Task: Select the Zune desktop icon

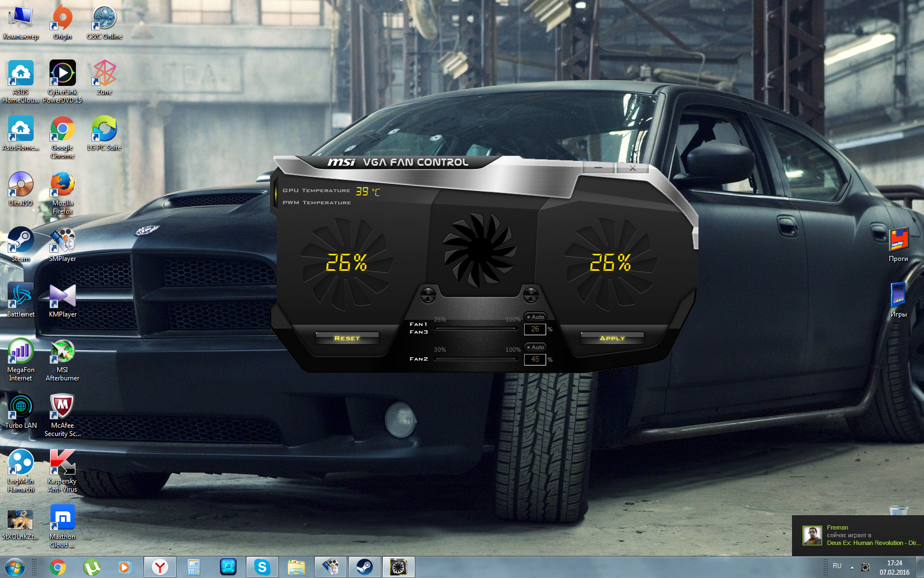Action: pos(105,78)
